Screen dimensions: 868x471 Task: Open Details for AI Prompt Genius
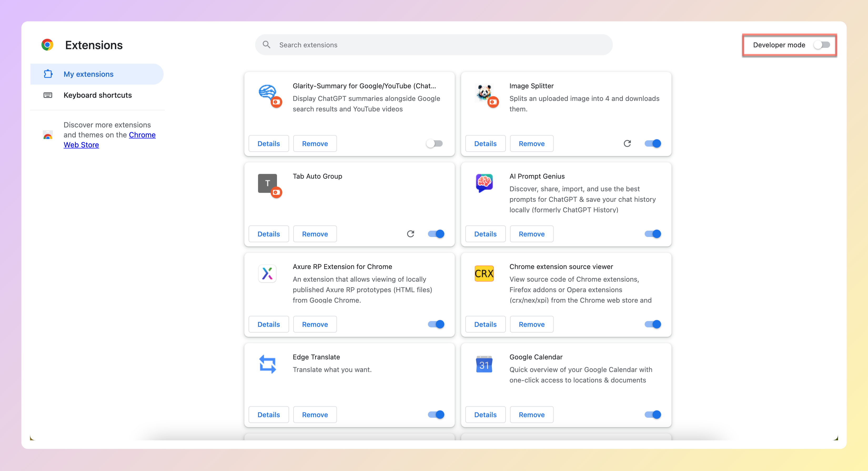485,234
